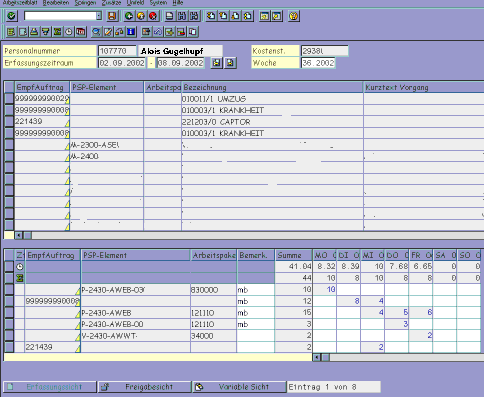Open the command field dropdown
Viewport: 484px width, 397px height.
pyautogui.click(x=99, y=16)
